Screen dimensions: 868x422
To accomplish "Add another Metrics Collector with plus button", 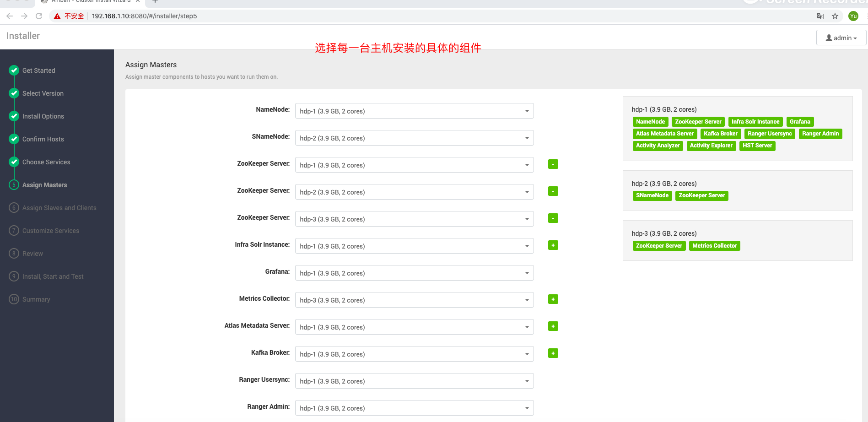I will coord(553,299).
